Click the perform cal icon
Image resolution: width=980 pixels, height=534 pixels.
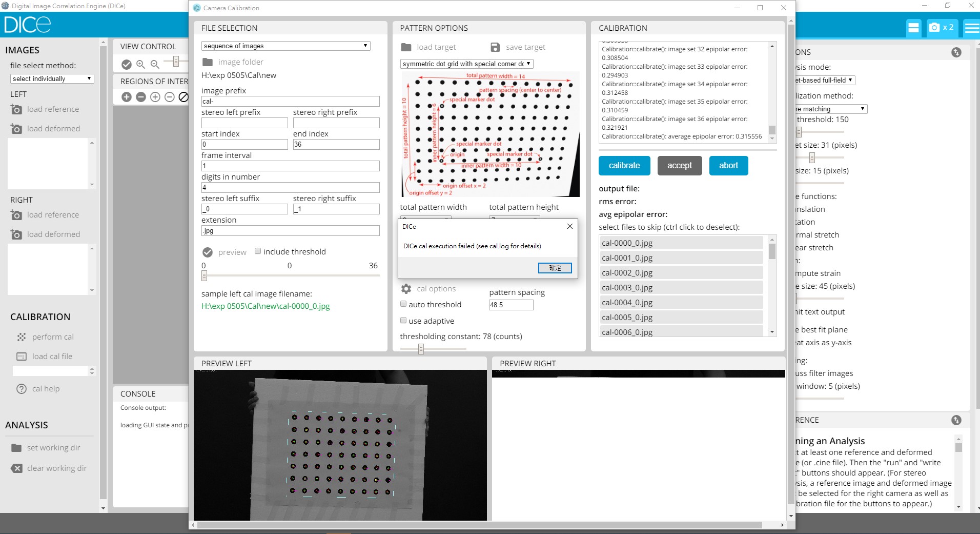coord(22,337)
